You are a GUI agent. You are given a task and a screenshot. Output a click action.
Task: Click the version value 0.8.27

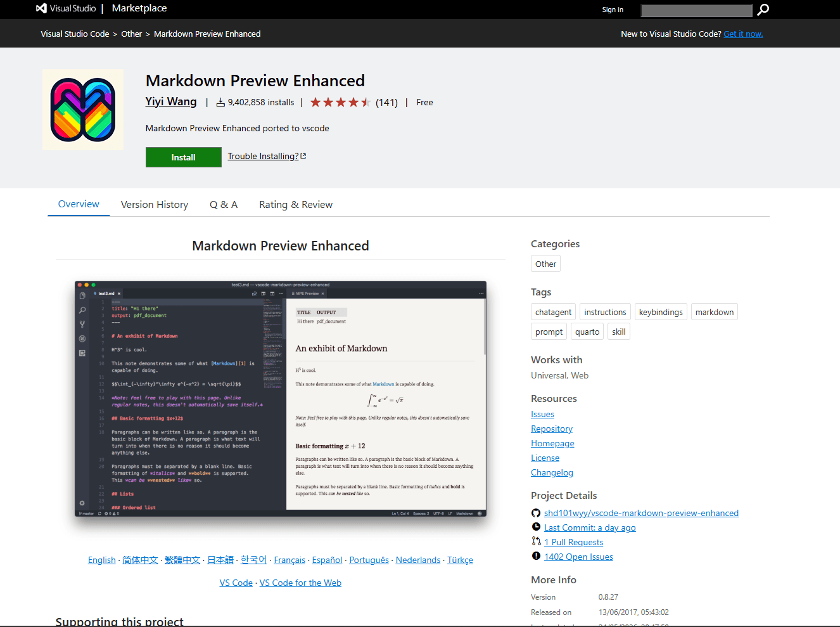coord(608,597)
